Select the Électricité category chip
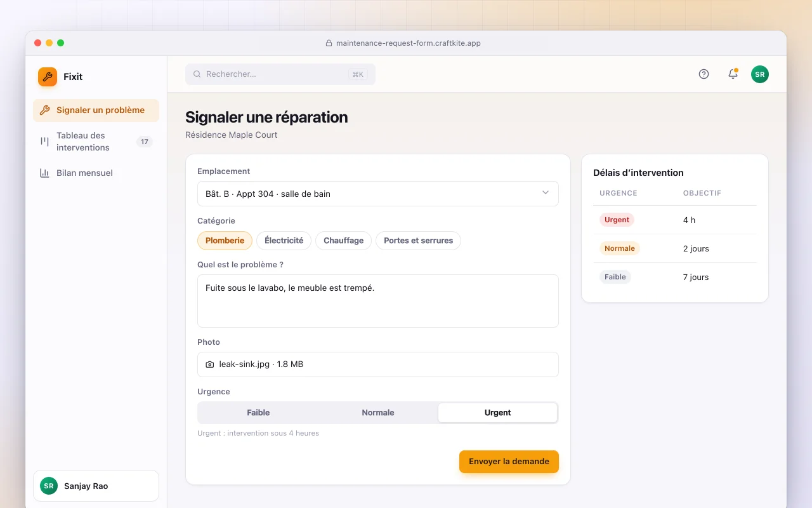This screenshot has width=812, height=508. pos(284,241)
